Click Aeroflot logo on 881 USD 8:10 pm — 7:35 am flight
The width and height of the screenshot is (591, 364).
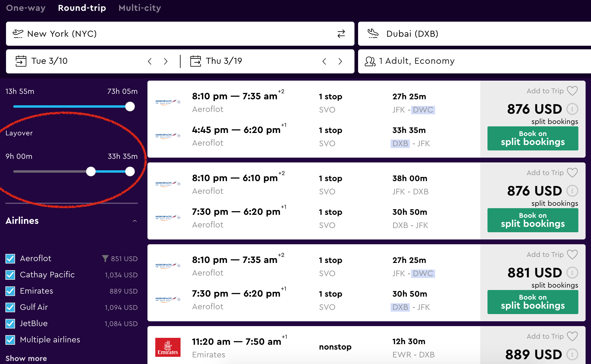tap(168, 266)
